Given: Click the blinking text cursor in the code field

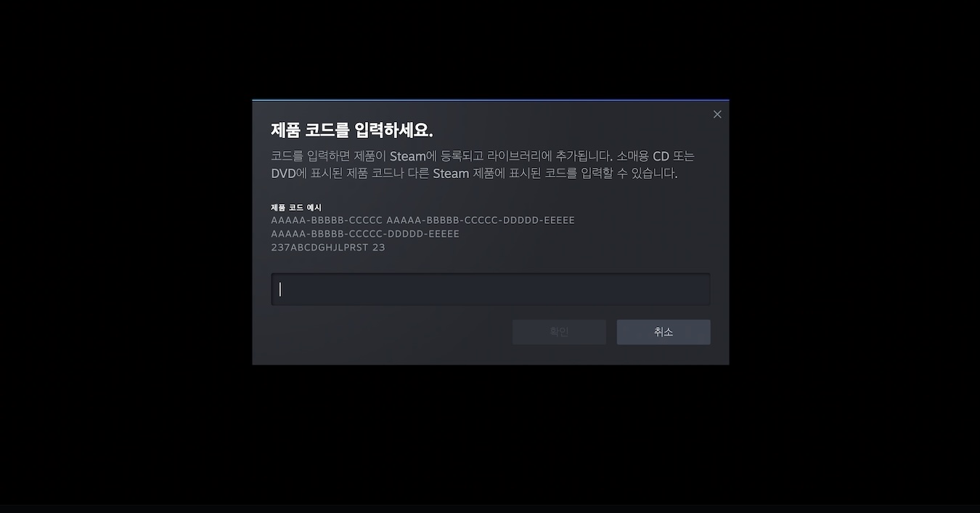Looking at the screenshot, I should 280,289.
